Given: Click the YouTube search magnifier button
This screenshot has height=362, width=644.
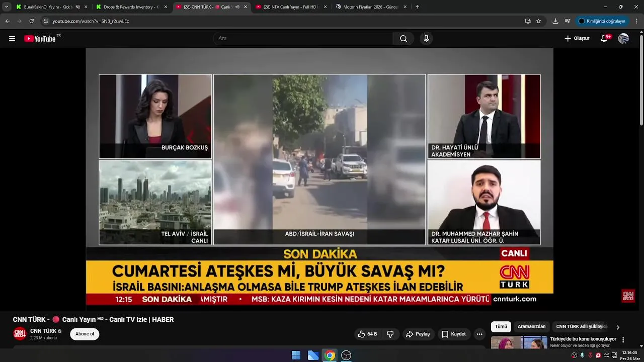Looking at the screenshot, I should click(404, 39).
